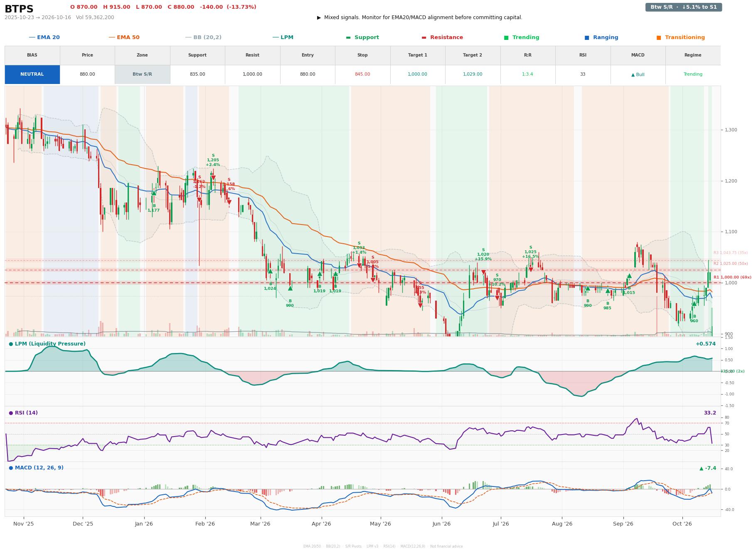Click the '▲ Bull' MACD status cell
The width and height of the screenshot is (756, 553).
click(x=638, y=74)
